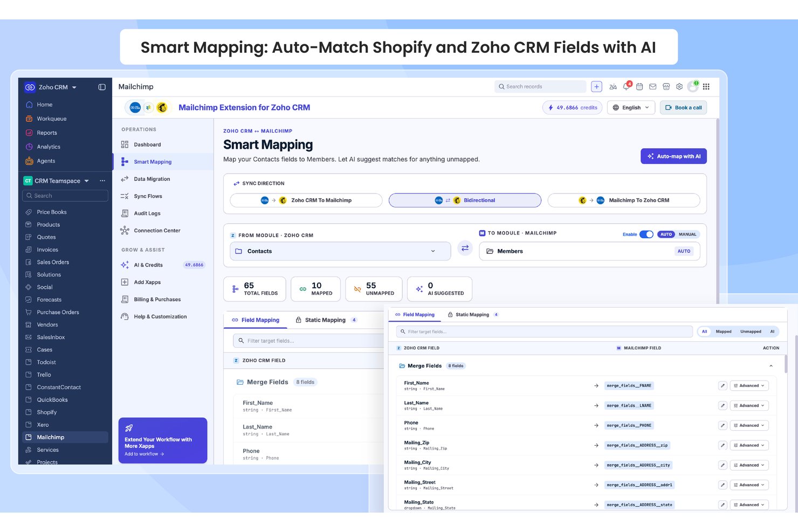Toggle the Enable switch

646,234
